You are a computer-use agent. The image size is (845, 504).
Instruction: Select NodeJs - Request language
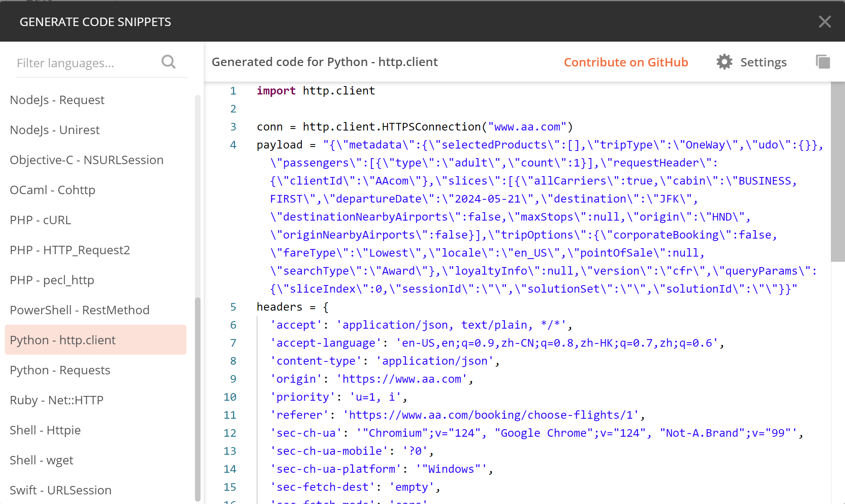(x=96, y=100)
